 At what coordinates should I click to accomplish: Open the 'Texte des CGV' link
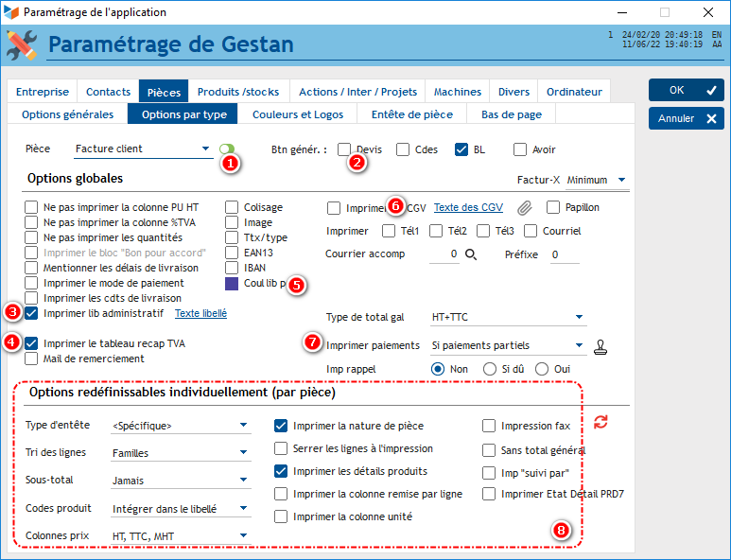point(468,207)
